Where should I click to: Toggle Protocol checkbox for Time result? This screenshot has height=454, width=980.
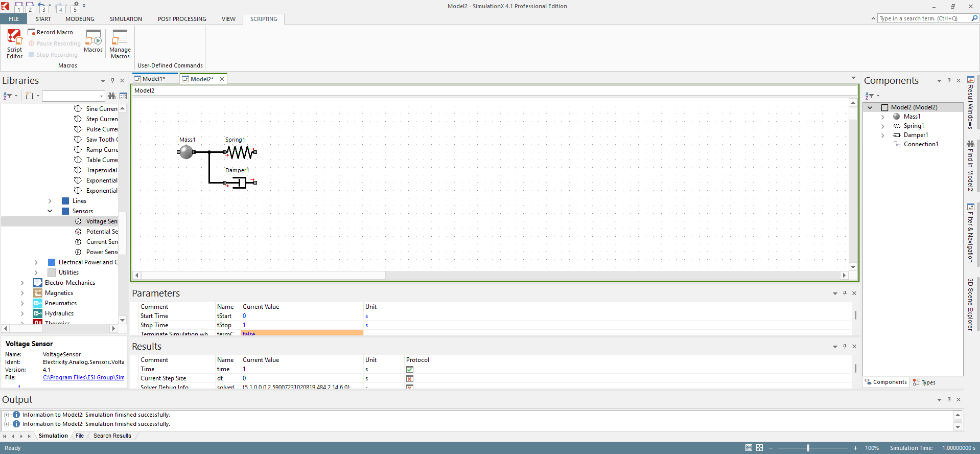(409, 370)
